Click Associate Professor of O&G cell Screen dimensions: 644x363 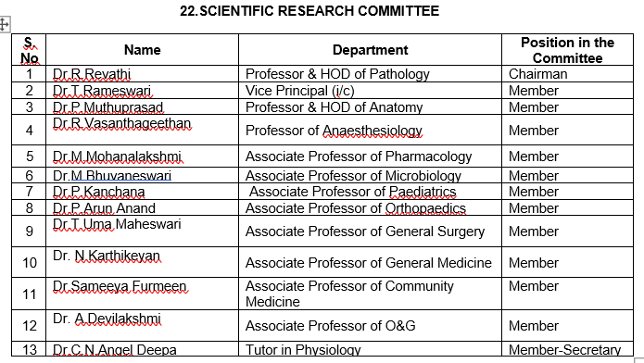coord(370,326)
